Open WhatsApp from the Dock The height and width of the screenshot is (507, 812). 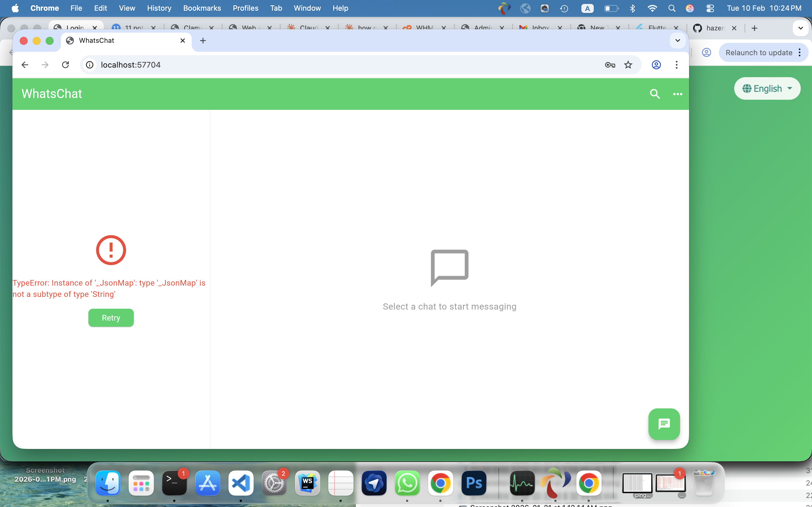coord(407,483)
